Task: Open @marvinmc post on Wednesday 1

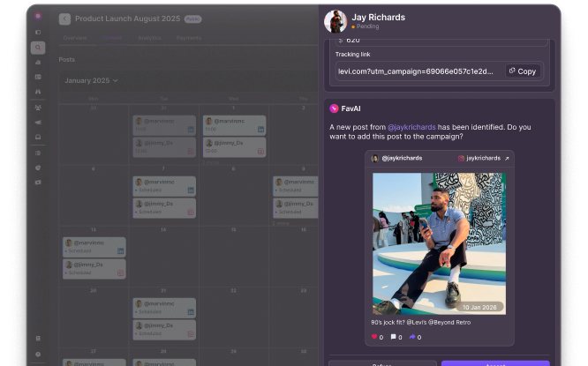Action: 234,125
